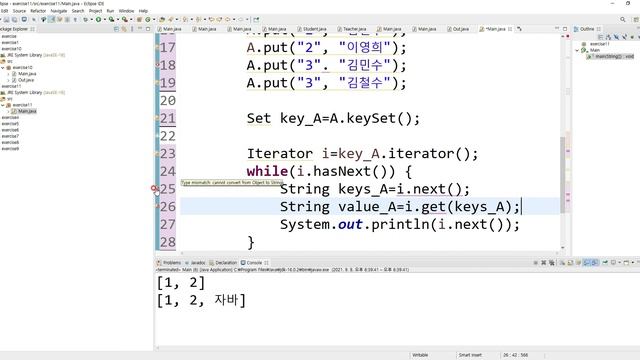Toggle Hide Fields in Outline toolbar
The height and width of the screenshot is (360, 640).
coord(616,37)
